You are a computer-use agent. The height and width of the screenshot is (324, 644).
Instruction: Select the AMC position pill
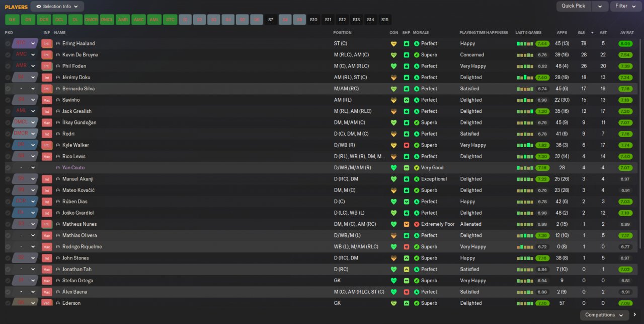tap(138, 20)
